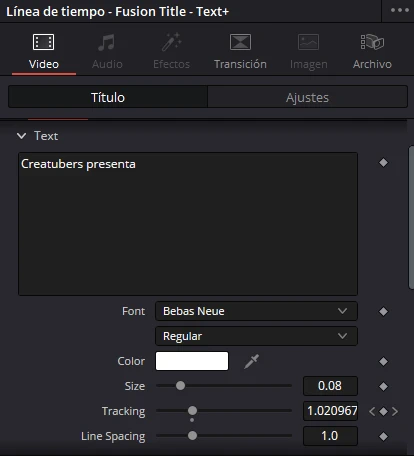
Task: Open the Efectos tab
Action: (171, 51)
